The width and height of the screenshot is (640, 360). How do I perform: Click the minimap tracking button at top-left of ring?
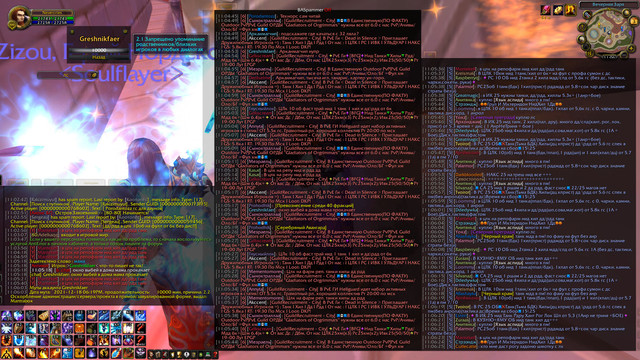pyautogui.click(x=587, y=15)
